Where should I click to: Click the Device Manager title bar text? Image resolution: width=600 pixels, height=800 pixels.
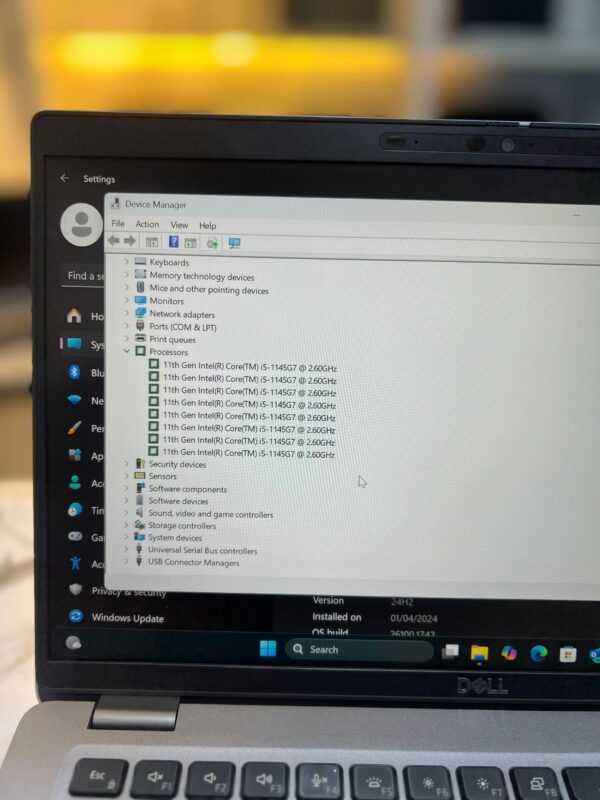click(156, 205)
